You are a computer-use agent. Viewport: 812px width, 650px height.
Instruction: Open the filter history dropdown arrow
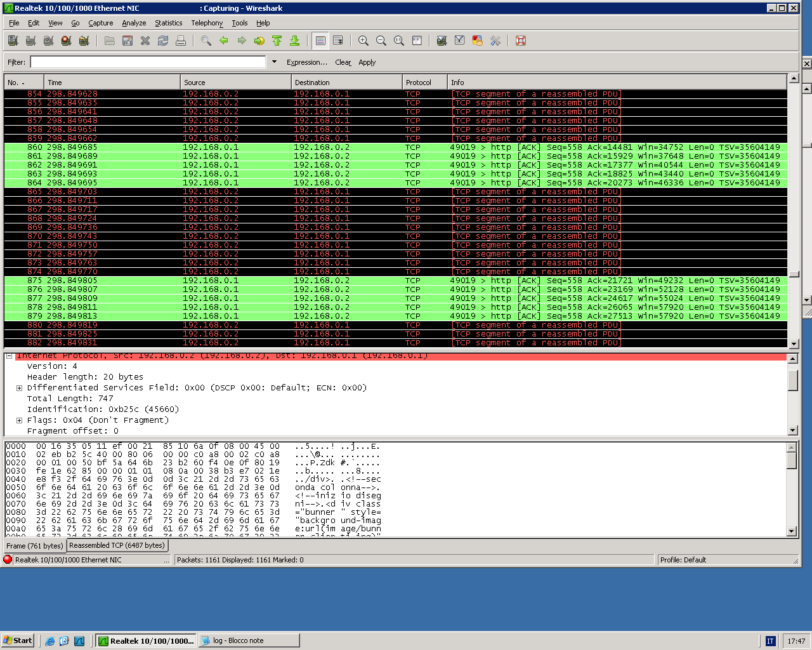click(274, 62)
